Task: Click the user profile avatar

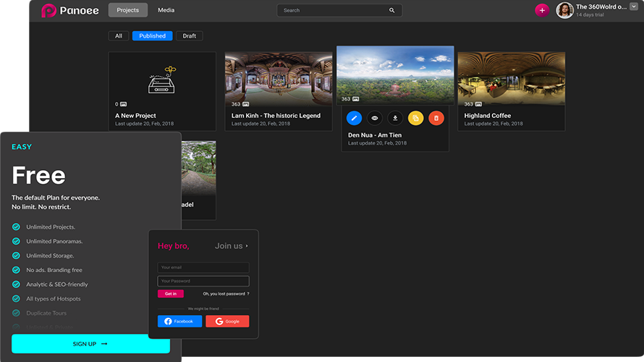Action: point(564,10)
